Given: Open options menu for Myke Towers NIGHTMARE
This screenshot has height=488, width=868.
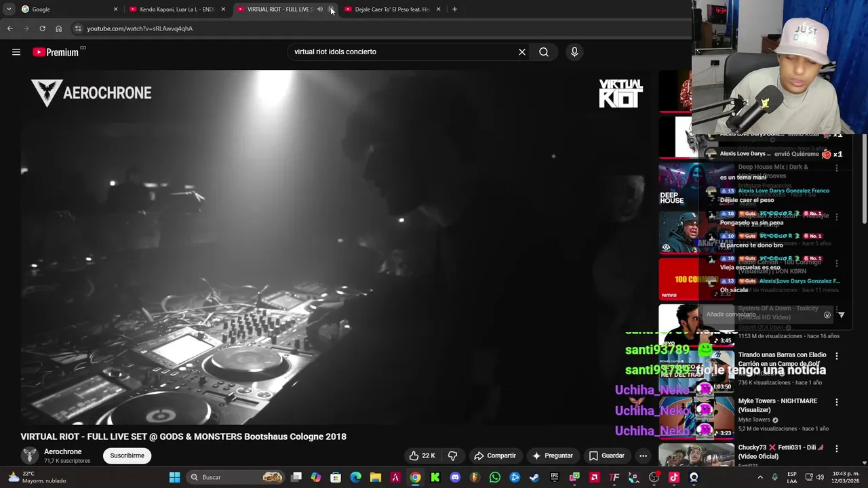Looking at the screenshot, I should (x=836, y=402).
